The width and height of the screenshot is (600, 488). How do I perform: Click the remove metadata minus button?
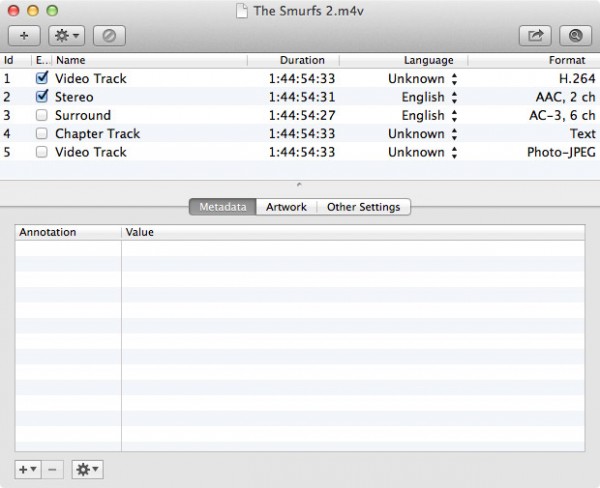[52, 469]
